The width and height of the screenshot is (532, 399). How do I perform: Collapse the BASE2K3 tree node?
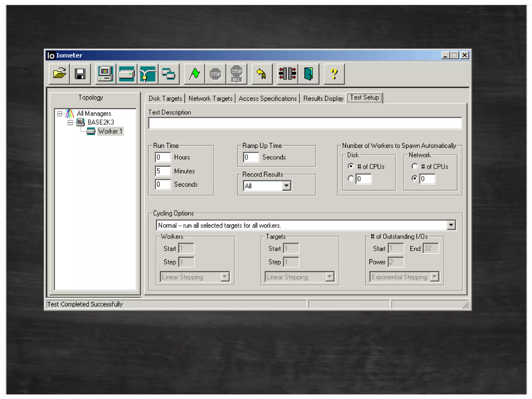[70, 122]
